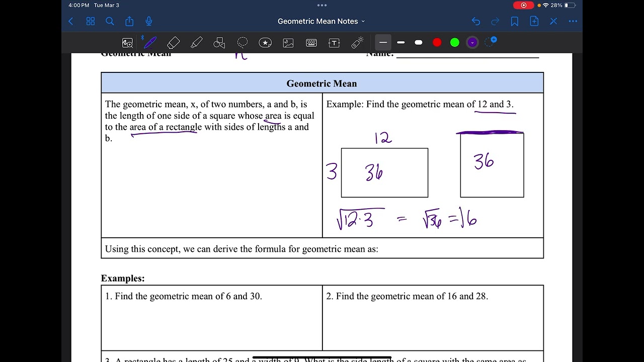Open search with the magnifier icon
644x362 pixels.
pyautogui.click(x=110, y=21)
